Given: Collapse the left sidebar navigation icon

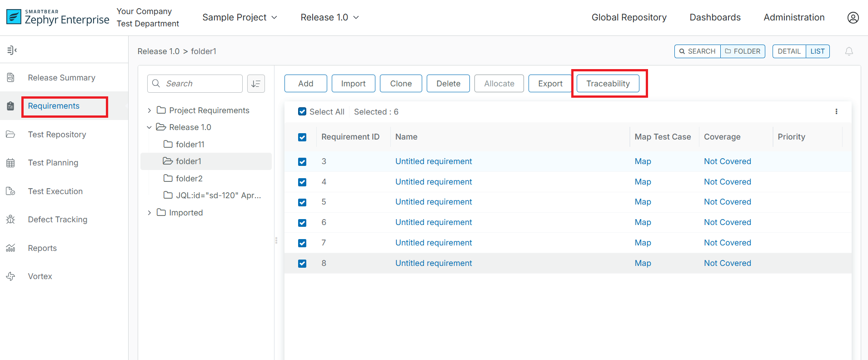Looking at the screenshot, I should point(12,50).
